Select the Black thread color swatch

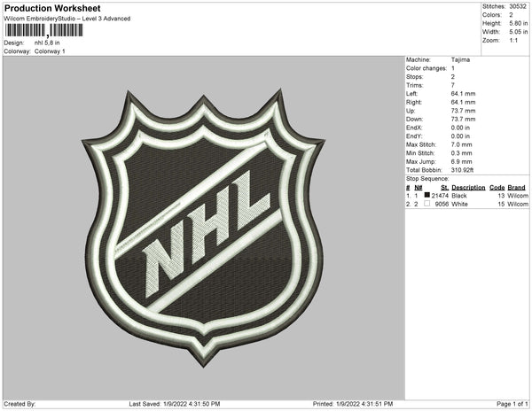pyautogui.click(x=426, y=195)
